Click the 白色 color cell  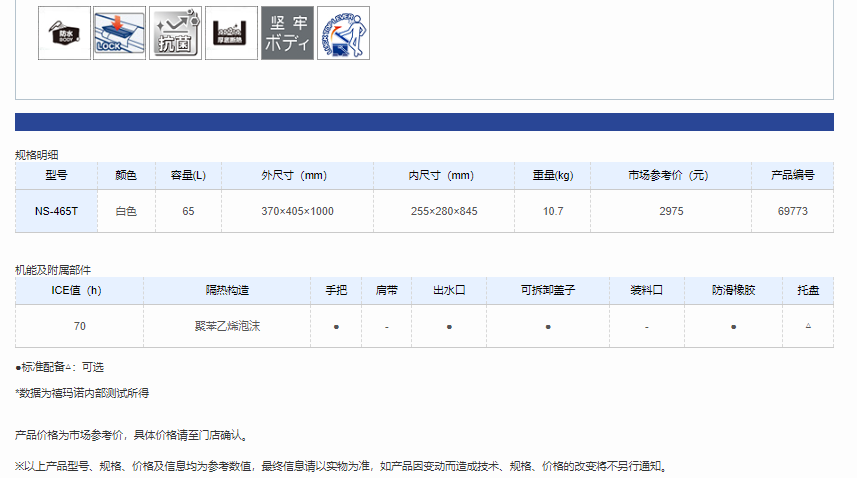click(x=126, y=211)
